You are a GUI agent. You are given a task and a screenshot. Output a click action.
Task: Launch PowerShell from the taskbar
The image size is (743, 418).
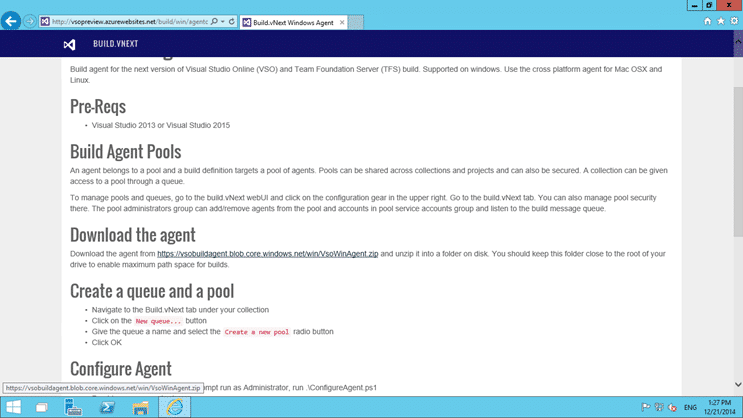tap(107, 407)
